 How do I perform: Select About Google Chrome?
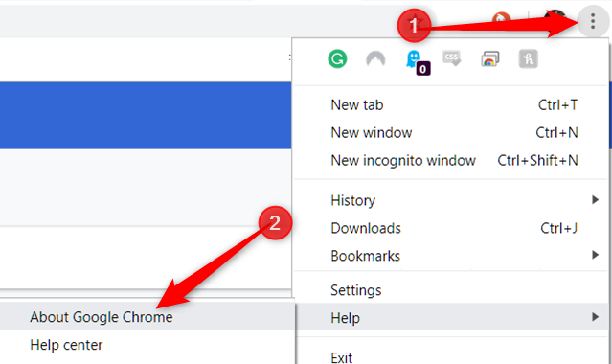click(x=147, y=317)
